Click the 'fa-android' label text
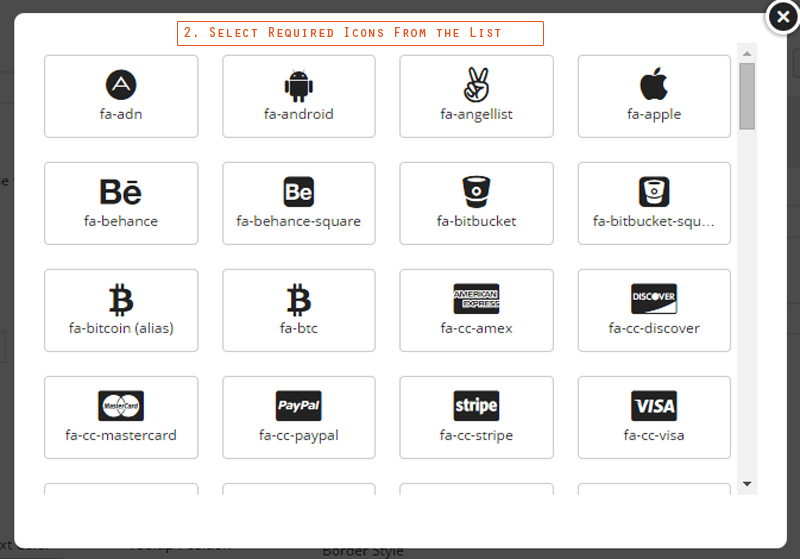 [298, 114]
